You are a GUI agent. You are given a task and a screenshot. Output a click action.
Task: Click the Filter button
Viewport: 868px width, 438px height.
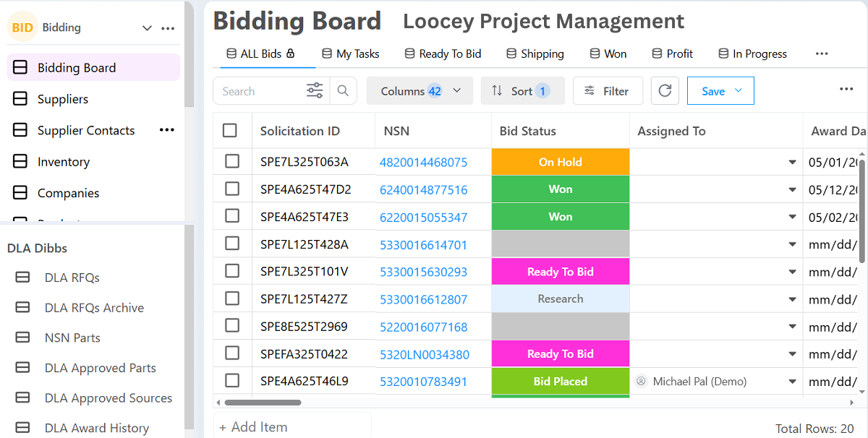608,91
